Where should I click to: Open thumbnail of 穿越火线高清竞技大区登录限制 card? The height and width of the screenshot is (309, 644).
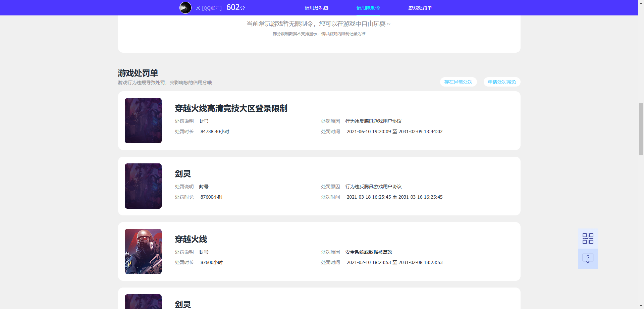pyautogui.click(x=143, y=120)
